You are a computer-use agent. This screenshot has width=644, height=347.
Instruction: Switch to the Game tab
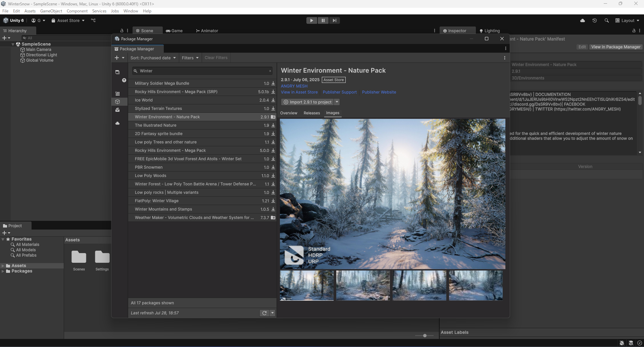click(x=174, y=31)
